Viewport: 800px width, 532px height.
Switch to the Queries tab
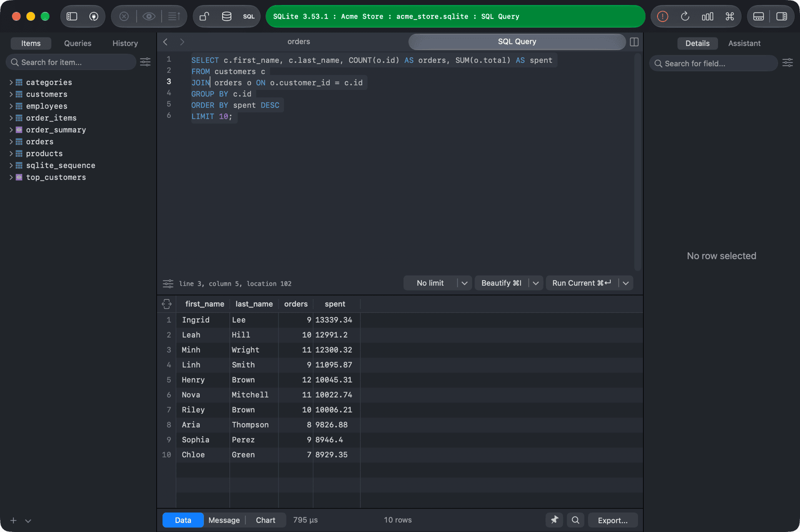point(78,43)
